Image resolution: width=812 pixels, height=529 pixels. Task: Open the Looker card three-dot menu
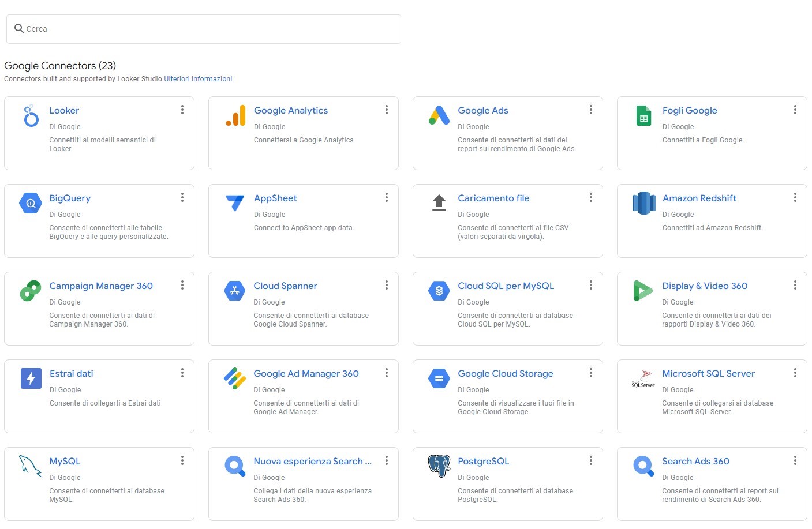click(182, 110)
